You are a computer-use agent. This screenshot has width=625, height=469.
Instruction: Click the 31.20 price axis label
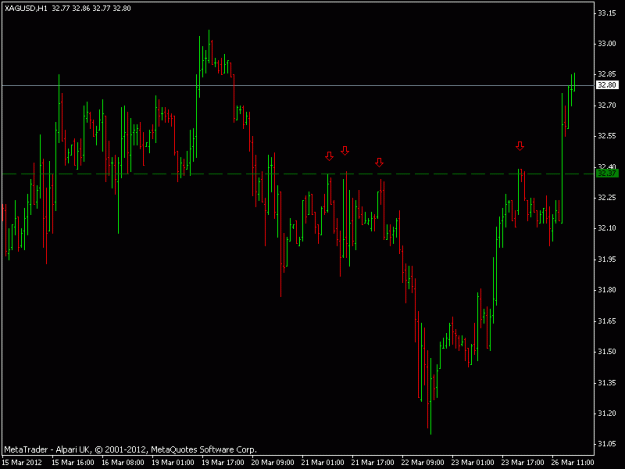click(607, 414)
